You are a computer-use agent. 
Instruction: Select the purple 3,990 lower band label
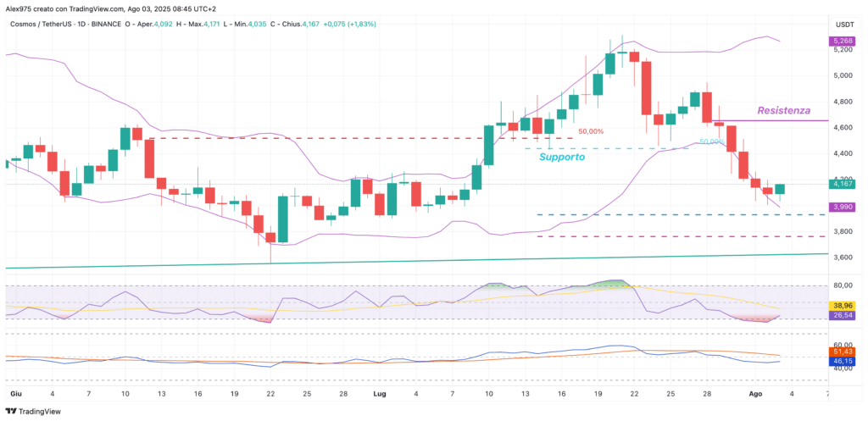(841, 207)
